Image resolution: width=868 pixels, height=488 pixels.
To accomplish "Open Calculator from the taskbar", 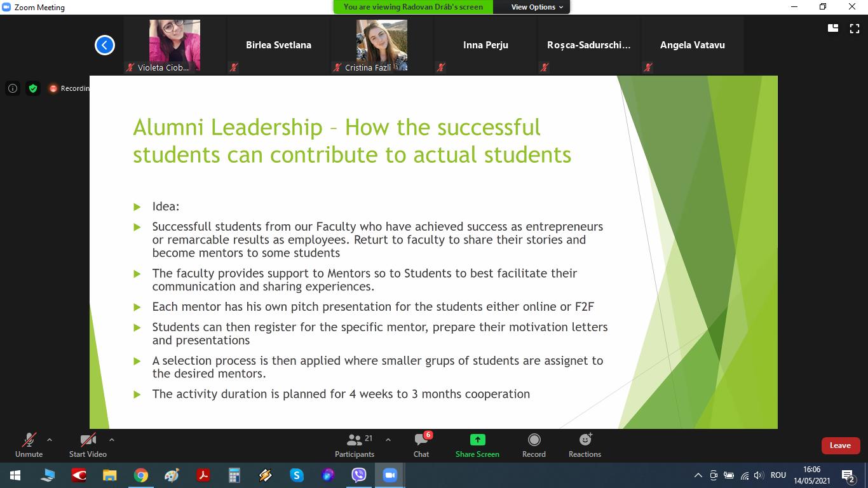I will click(x=234, y=475).
